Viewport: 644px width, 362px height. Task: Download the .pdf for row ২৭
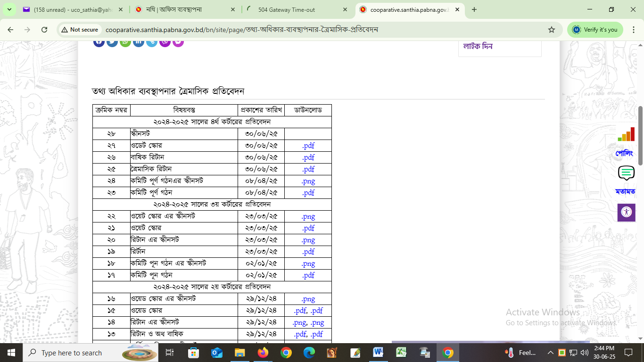(308, 146)
